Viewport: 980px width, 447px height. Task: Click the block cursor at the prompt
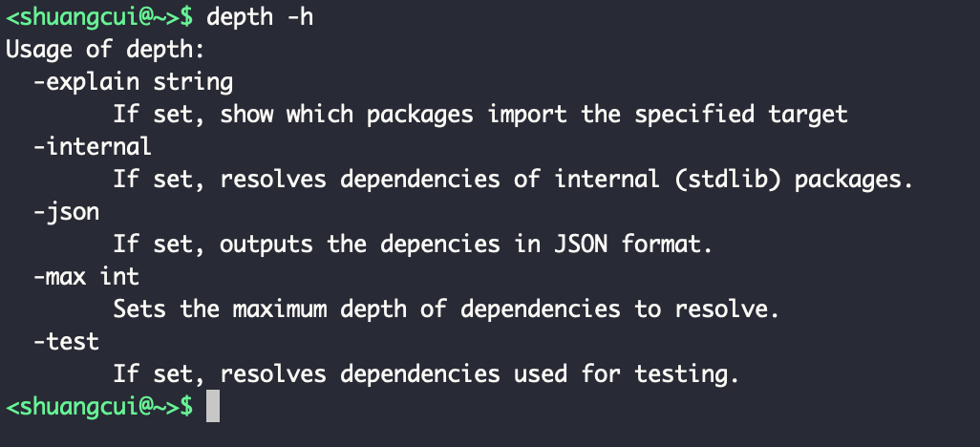tap(213, 407)
